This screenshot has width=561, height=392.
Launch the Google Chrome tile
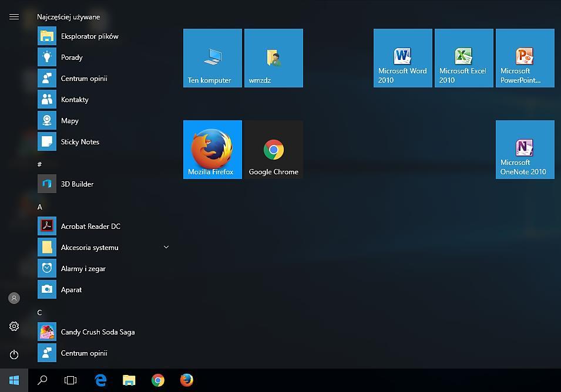click(x=274, y=150)
